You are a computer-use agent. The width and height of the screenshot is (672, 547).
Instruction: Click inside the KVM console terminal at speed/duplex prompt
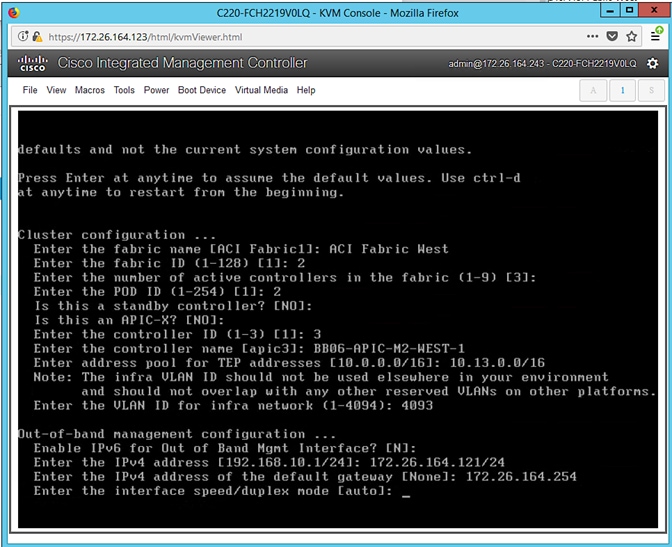pyautogui.click(x=406, y=492)
